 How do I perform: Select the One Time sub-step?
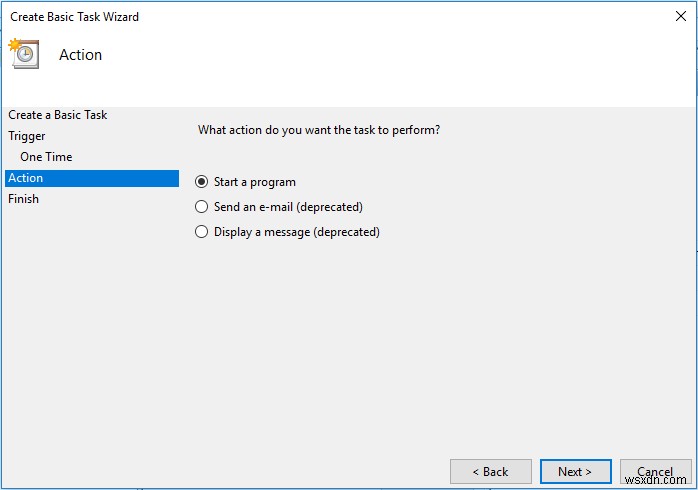(x=46, y=157)
